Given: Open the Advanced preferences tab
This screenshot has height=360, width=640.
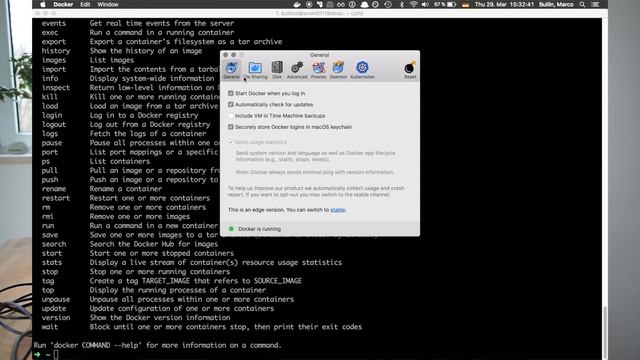Looking at the screenshot, I should (x=297, y=70).
